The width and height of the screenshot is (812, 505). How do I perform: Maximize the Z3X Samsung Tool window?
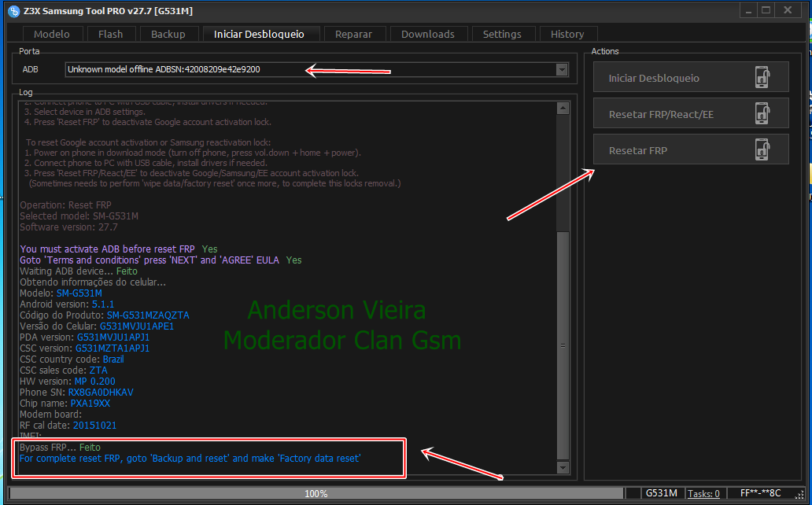click(x=766, y=10)
